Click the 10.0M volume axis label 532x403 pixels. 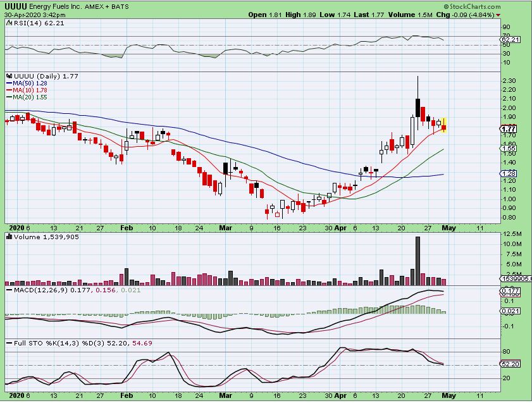coord(512,244)
